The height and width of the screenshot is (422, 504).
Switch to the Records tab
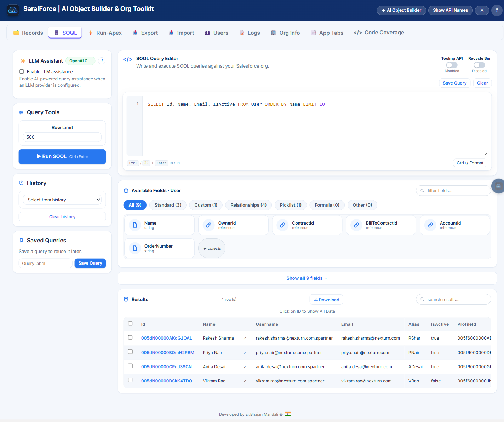coord(28,33)
